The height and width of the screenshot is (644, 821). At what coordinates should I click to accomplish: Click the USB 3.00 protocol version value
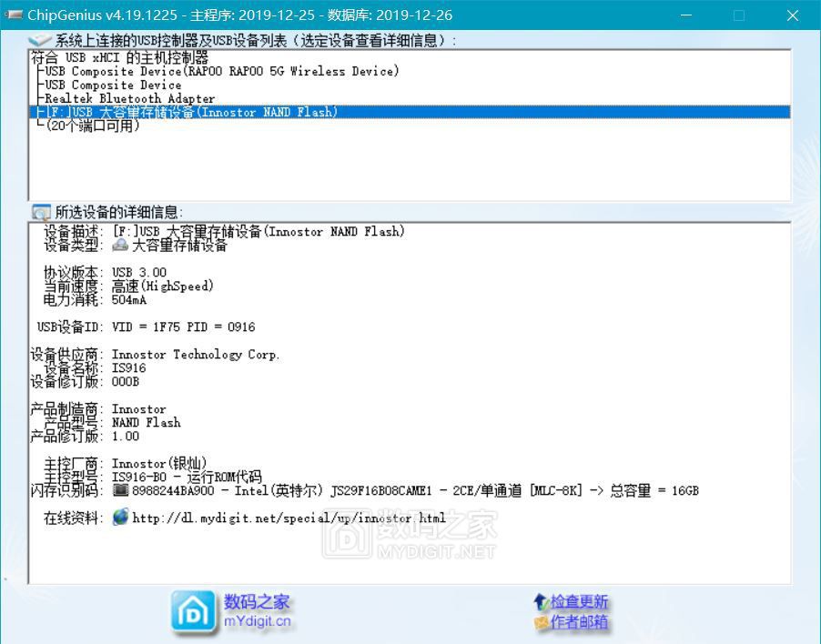click(x=139, y=273)
